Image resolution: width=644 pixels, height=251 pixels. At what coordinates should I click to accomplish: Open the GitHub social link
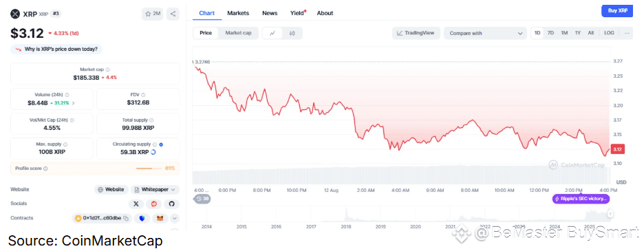tap(172, 204)
